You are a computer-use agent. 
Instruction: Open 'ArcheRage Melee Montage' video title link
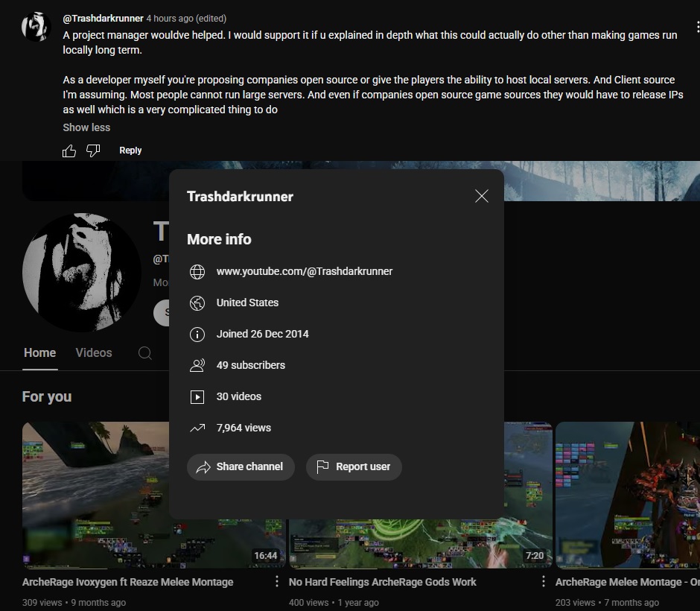[628, 582]
